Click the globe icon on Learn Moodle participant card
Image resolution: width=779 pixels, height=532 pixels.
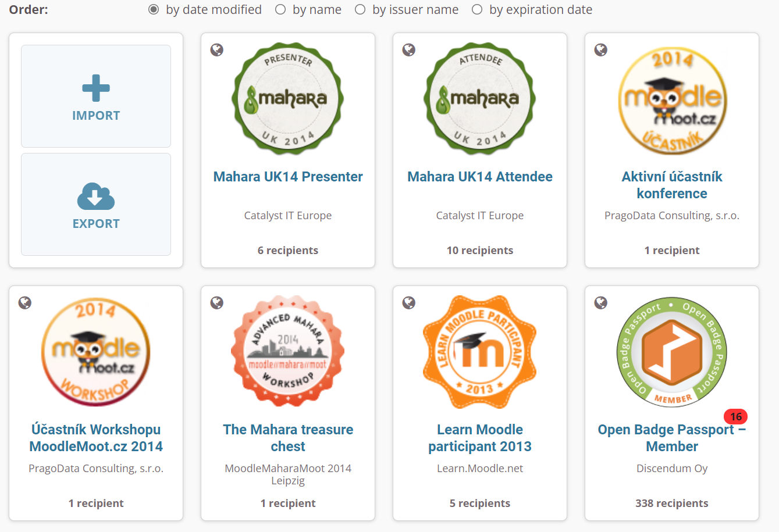[408, 303]
